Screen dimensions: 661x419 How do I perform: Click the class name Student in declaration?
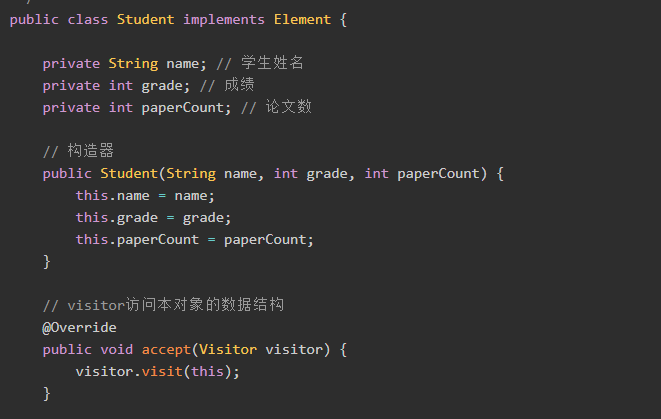coord(145,19)
